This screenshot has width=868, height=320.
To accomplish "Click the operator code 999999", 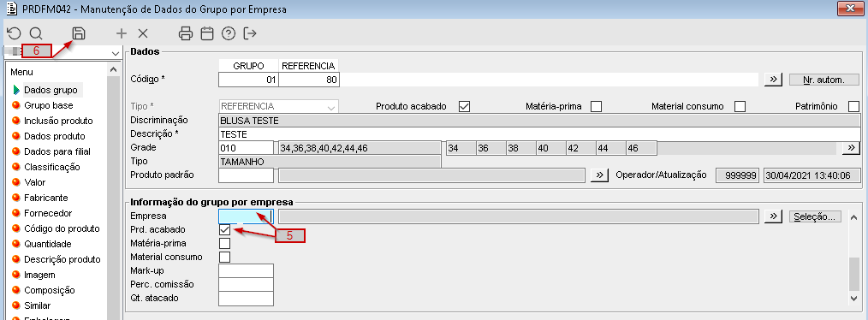I will tap(737, 175).
